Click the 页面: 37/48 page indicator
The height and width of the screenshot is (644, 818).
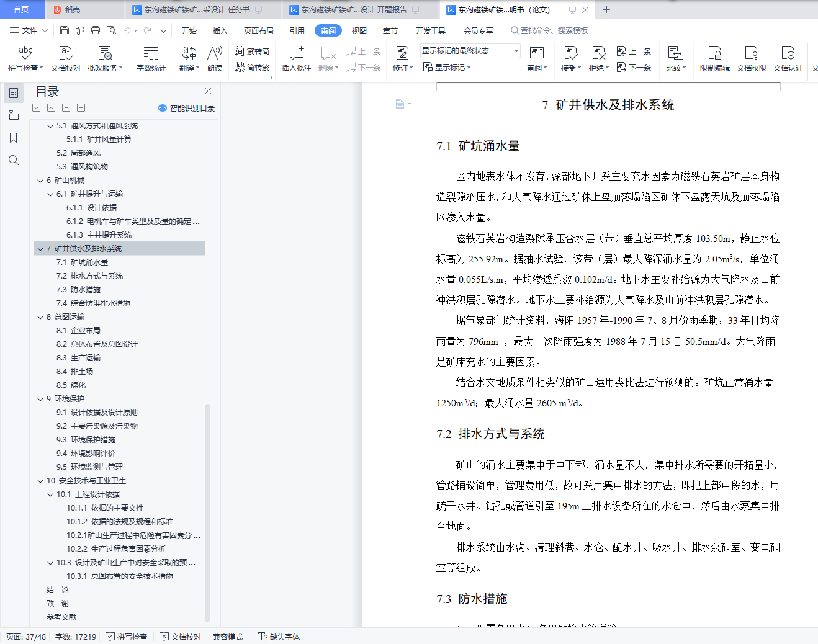26,637
